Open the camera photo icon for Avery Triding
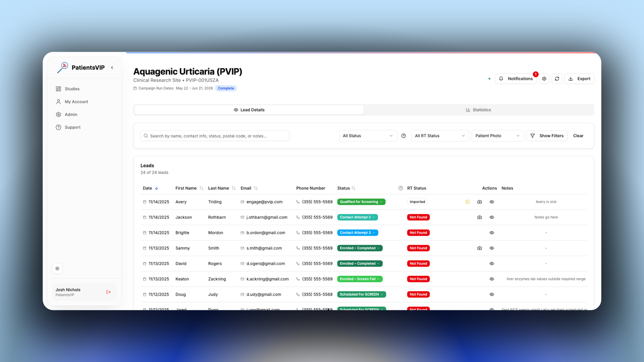644x362 pixels. 479,202
